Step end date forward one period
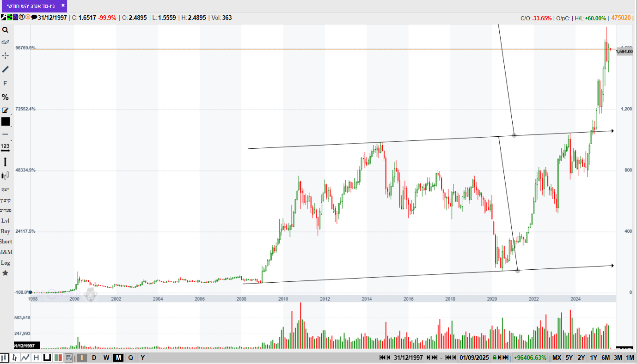Viewport: 637px width, 364px height. click(500, 358)
